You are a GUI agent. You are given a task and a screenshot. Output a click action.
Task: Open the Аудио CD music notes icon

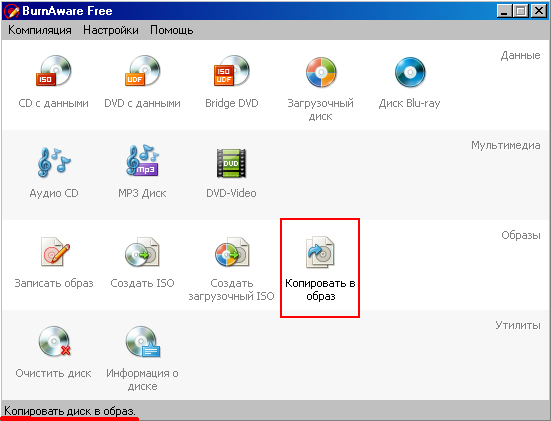pos(54,162)
